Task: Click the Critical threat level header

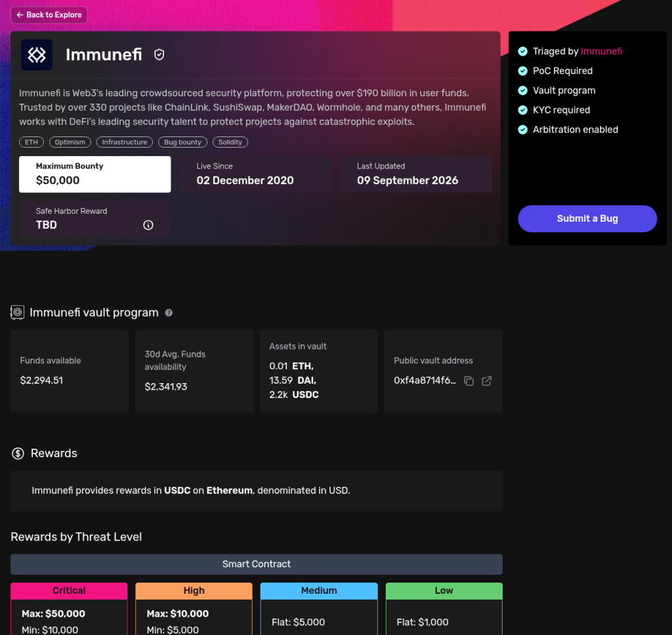Action: point(69,590)
